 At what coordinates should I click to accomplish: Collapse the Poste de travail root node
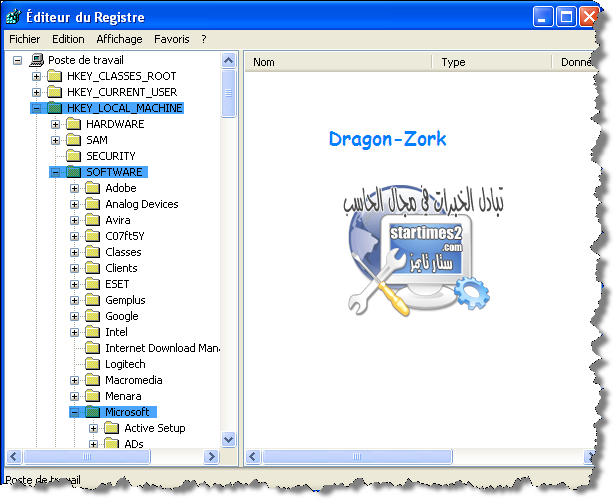click(17, 60)
